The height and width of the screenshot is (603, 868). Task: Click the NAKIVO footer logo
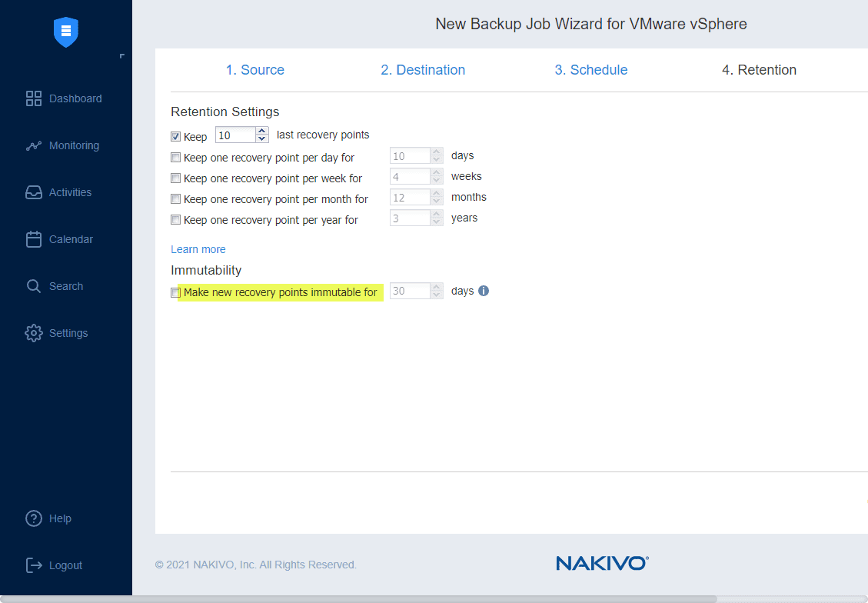tap(602, 563)
